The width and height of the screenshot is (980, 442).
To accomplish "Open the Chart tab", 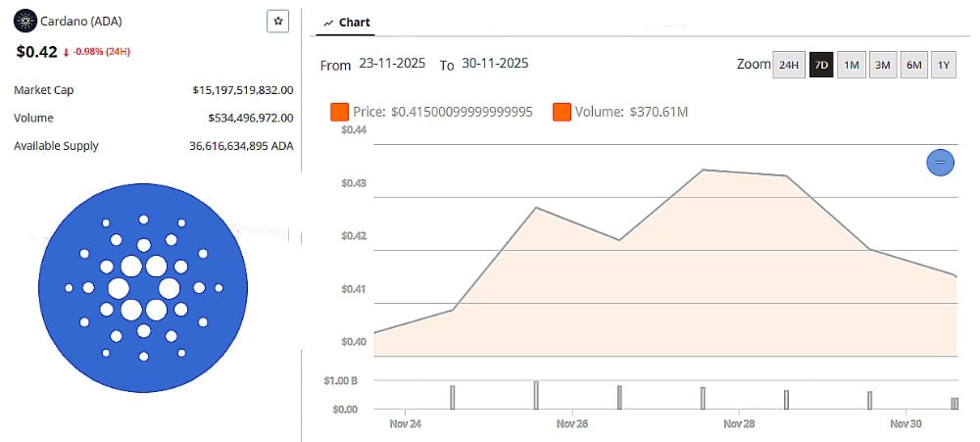I will [x=347, y=22].
